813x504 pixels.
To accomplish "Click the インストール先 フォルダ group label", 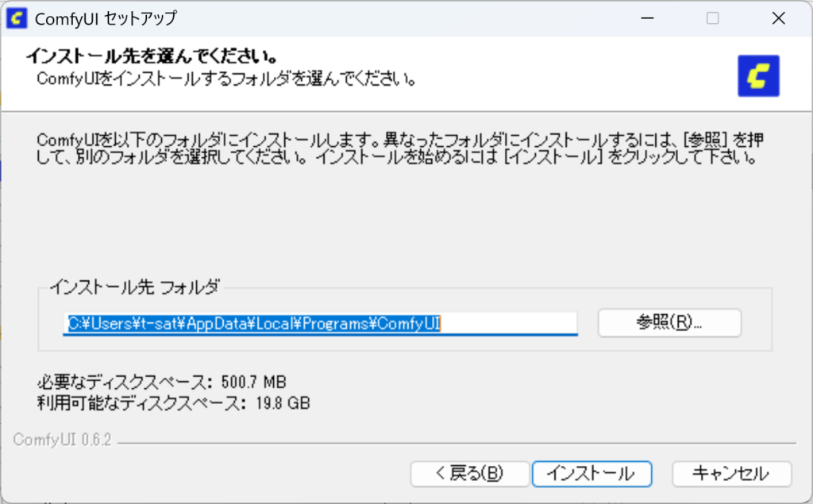I will pyautogui.click(x=133, y=287).
